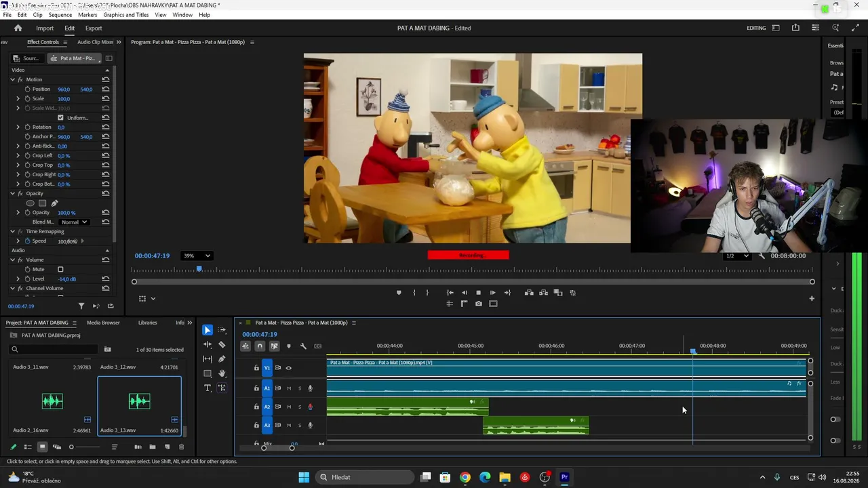Click the Export Frame camera icon

pyautogui.click(x=479, y=304)
